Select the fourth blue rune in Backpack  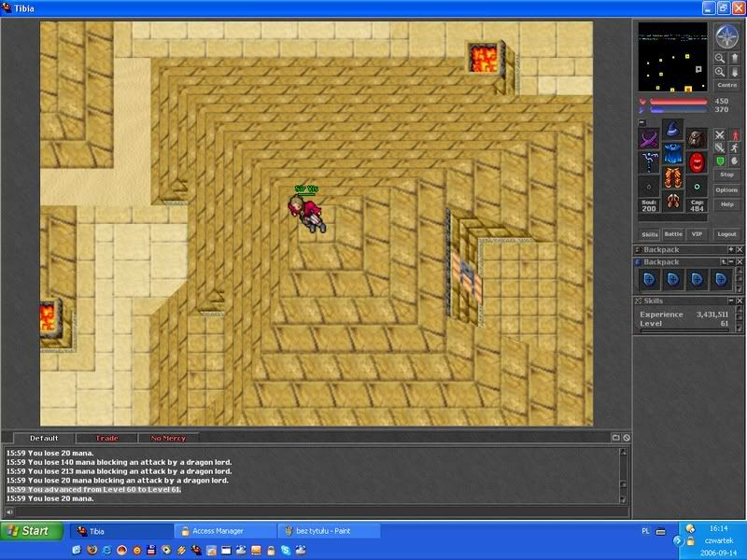pyautogui.click(x=720, y=279)
